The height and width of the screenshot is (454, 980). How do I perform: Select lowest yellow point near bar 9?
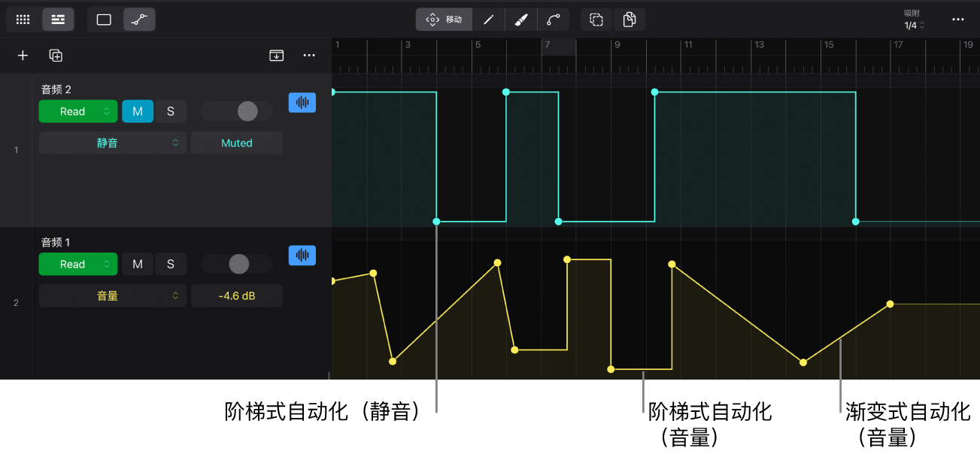[611, 369]
